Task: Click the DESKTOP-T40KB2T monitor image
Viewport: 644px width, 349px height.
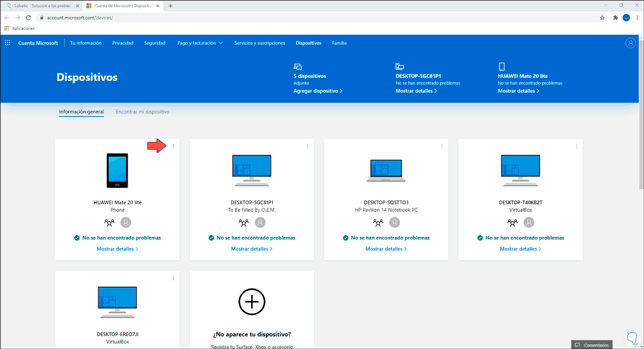Action: click(x=520, y=171)
